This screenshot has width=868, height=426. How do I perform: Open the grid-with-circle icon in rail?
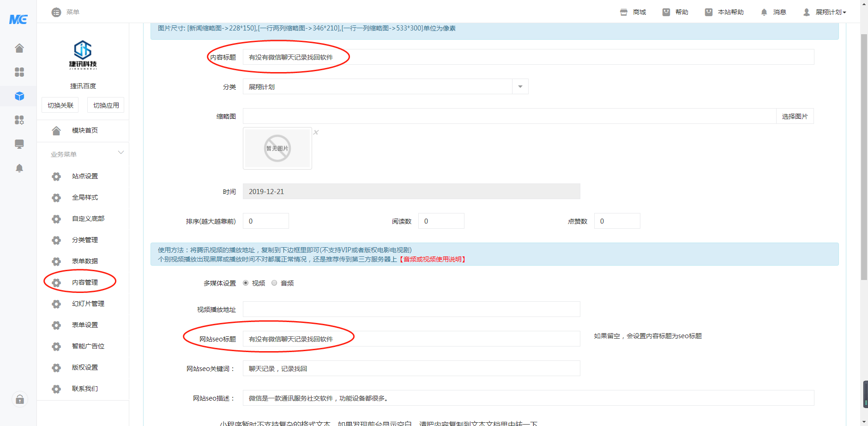point(19,120)
